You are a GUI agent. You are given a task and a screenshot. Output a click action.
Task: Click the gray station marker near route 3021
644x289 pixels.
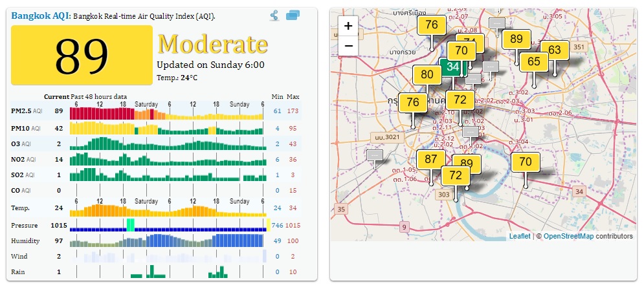point(375,155)
